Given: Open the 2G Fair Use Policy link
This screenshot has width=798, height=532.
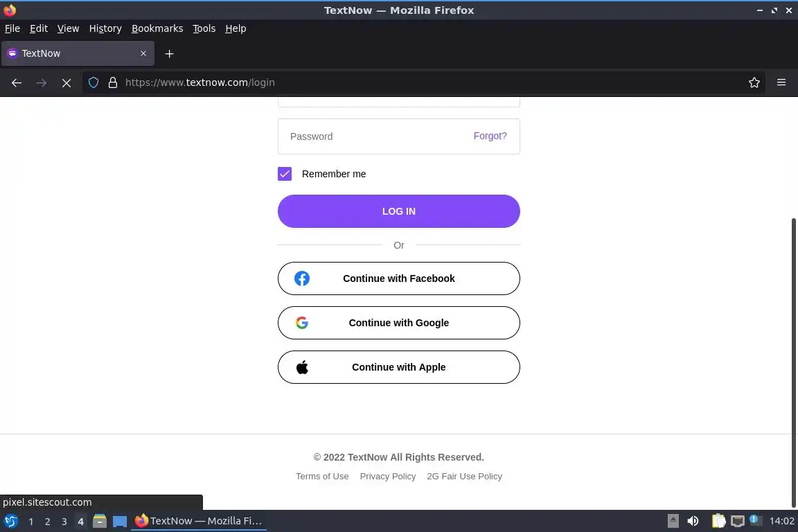Looking at the screenshot, I should pyautogui.click(x=465, y=477).
